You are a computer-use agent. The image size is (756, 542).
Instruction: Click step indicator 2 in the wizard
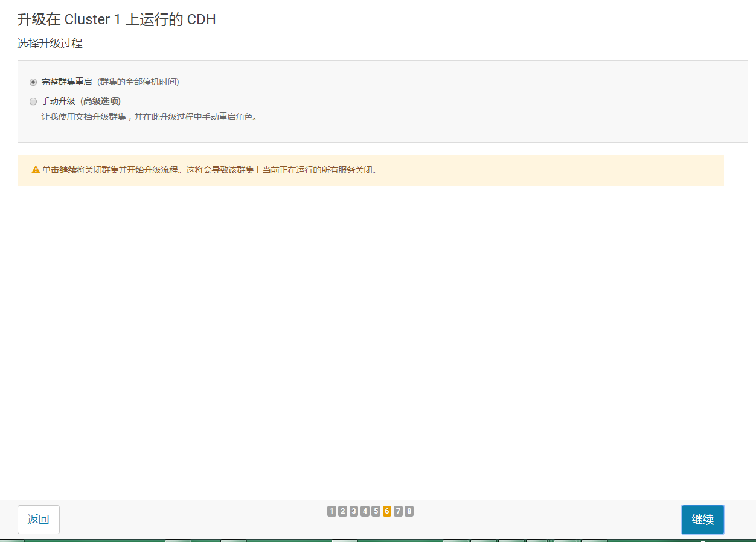(x=342, y=511)
